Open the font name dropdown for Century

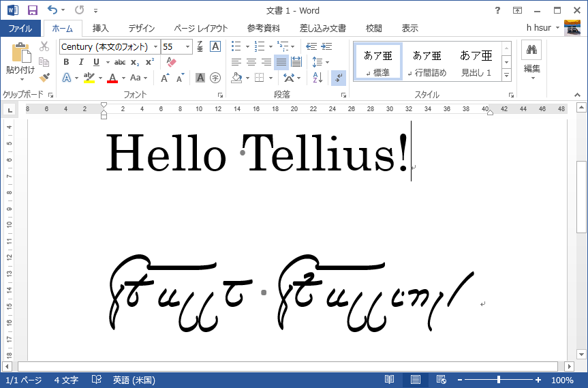point(155,46)
